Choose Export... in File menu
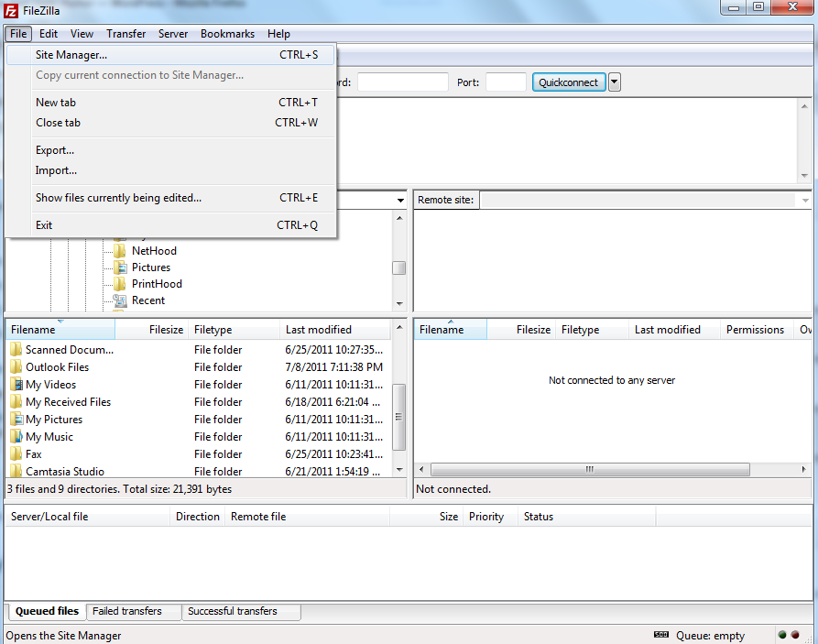Screen dimensions: 818x644 click(x=170, y=150)
